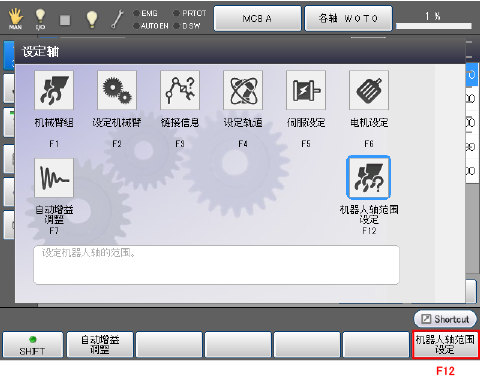Screen dimensions: 480x377
Task: Click the DSW indicator
Action: (x=176, y=26)
